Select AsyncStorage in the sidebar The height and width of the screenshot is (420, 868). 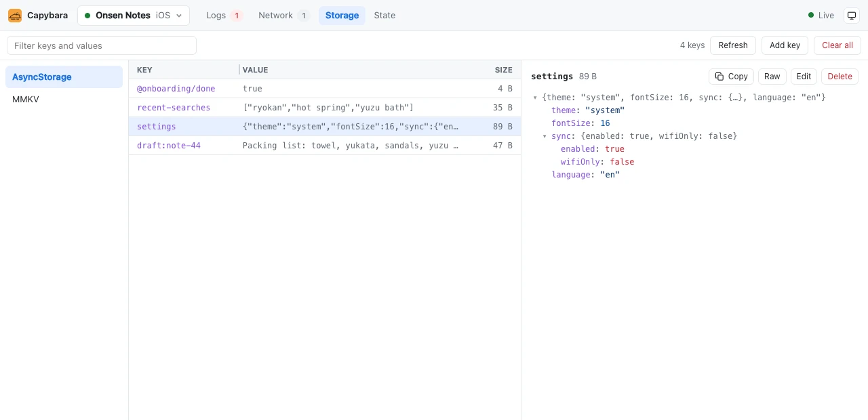pos(64,77)
